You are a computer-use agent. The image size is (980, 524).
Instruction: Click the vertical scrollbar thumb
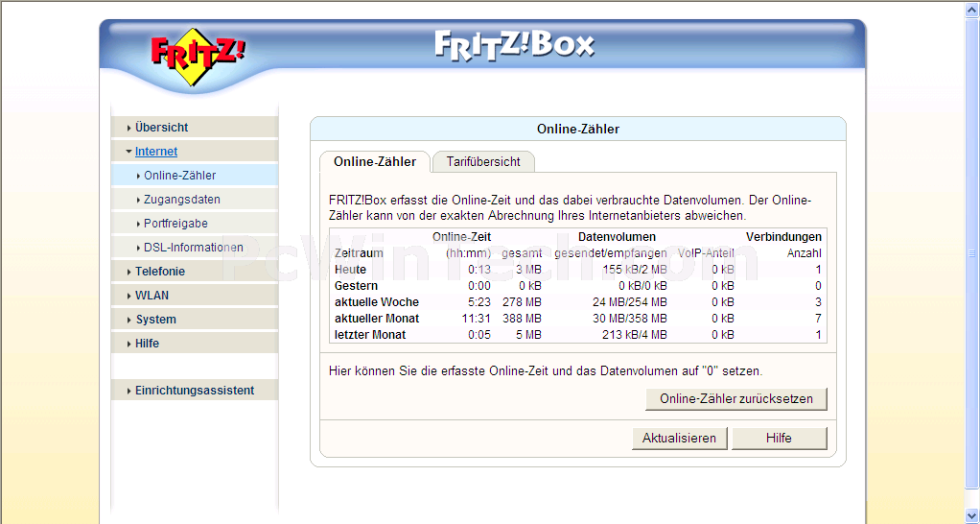[972, 252]
